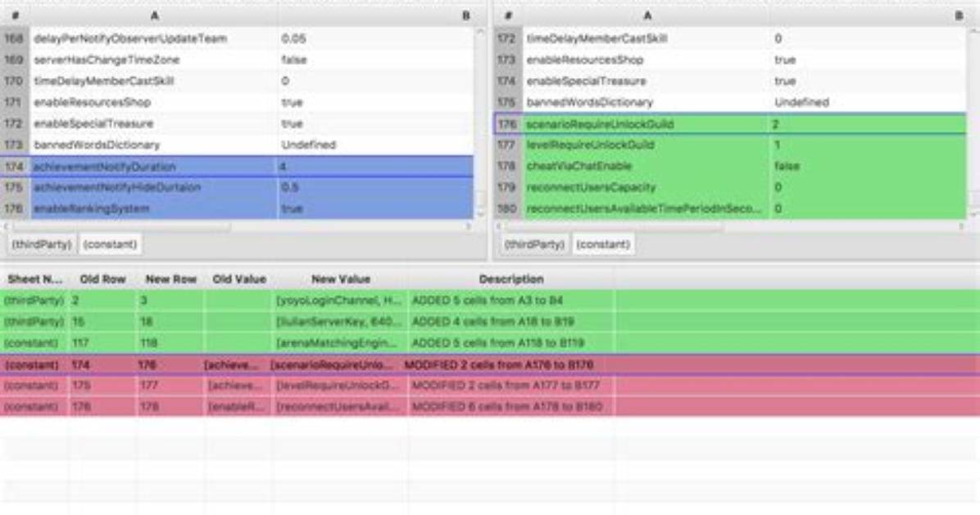Click right pane horizontal scrollbar
The image size is (980, 515).
click(615, 226)
